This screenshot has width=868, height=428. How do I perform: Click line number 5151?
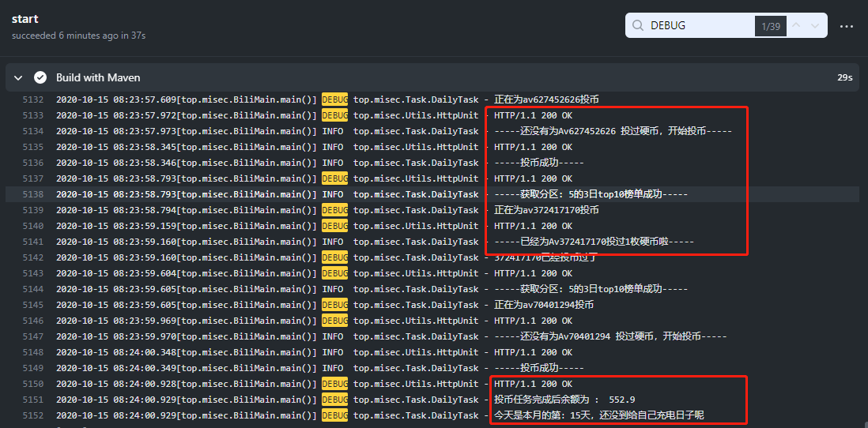click(32, 400)
